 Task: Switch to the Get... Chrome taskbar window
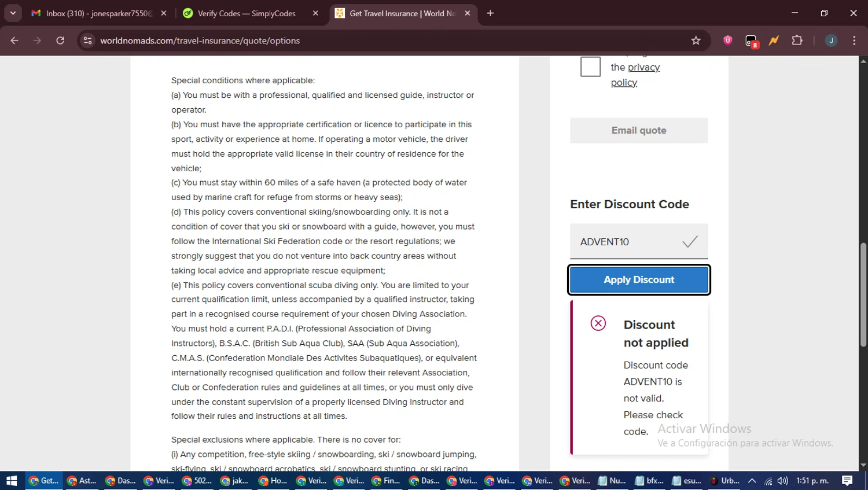(x=43, y=481)
